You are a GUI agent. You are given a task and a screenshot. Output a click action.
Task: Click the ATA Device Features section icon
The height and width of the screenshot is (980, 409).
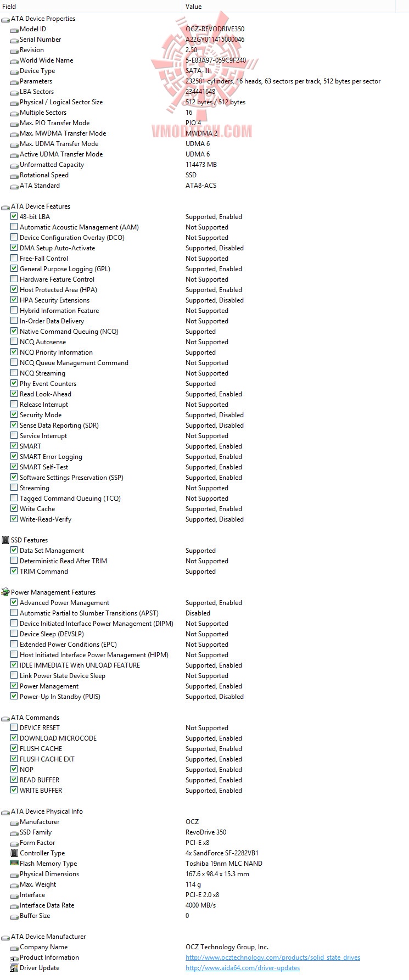5,206
